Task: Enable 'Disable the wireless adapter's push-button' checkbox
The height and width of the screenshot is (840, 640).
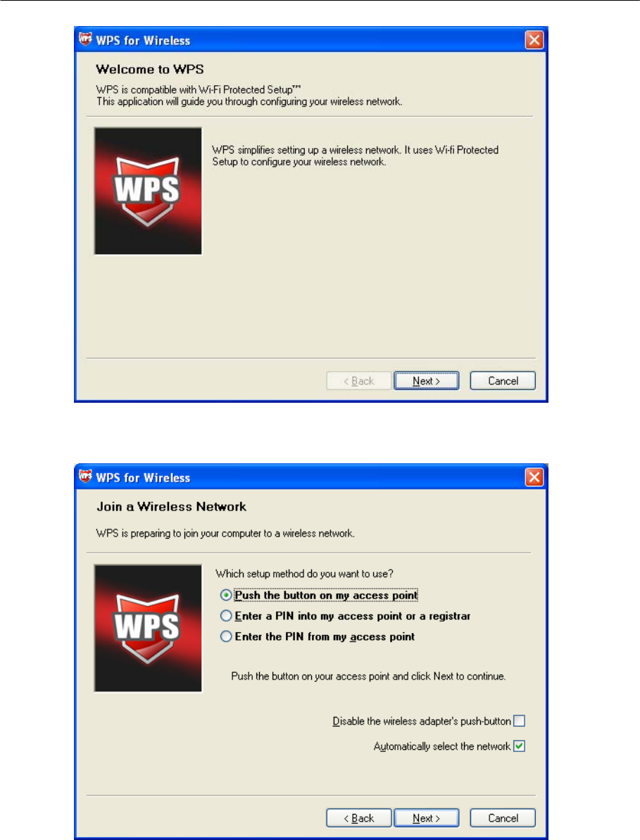Action: coord(519,721)
